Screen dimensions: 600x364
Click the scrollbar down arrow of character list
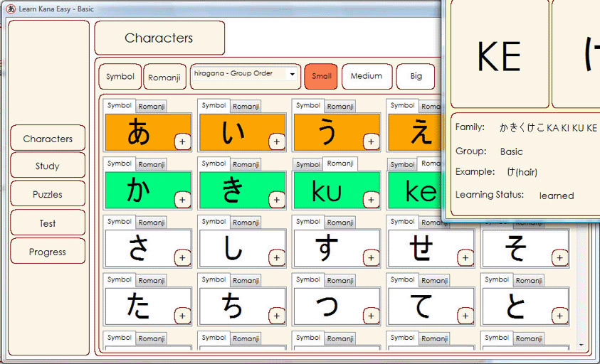[581, 345]
